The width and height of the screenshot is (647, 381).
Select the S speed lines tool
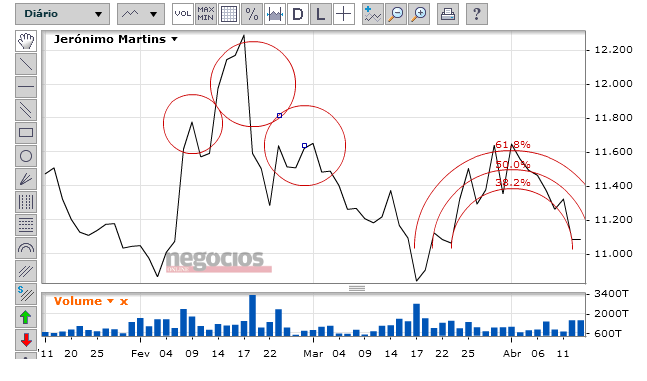pyautogui.click(x=26, y=294)
